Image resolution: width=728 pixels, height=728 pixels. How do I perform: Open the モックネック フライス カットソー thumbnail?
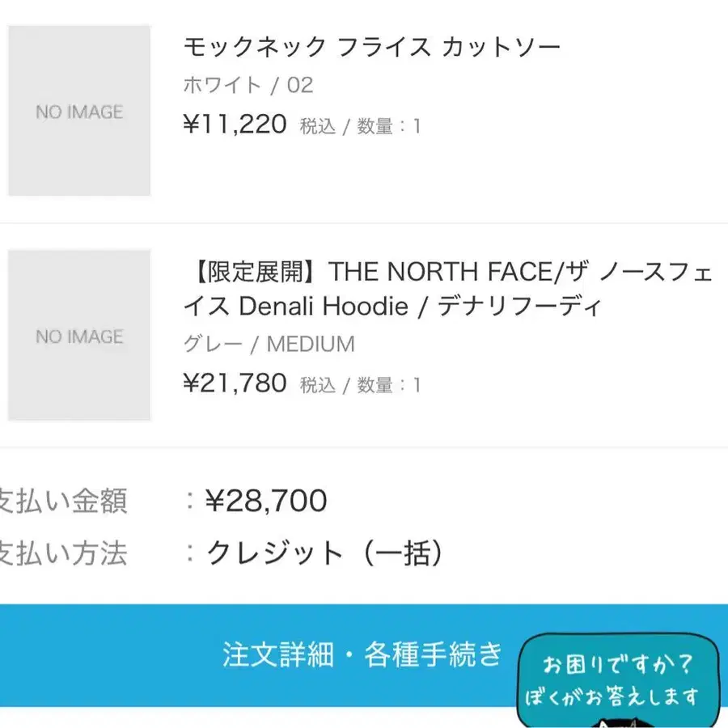(x=79, y=111)
